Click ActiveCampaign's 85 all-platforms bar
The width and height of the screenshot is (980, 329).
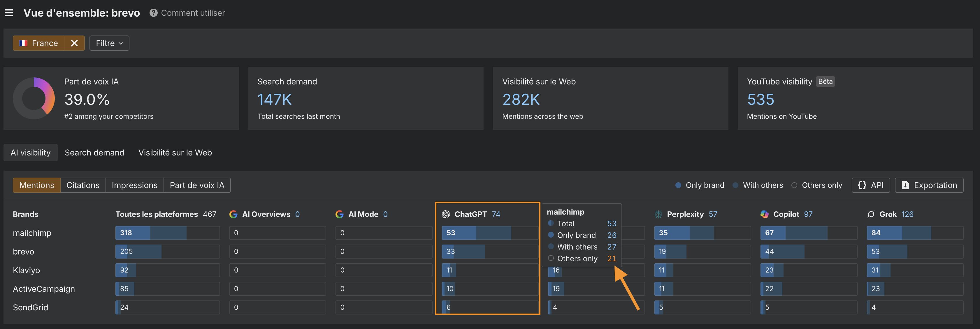point(167,289)
